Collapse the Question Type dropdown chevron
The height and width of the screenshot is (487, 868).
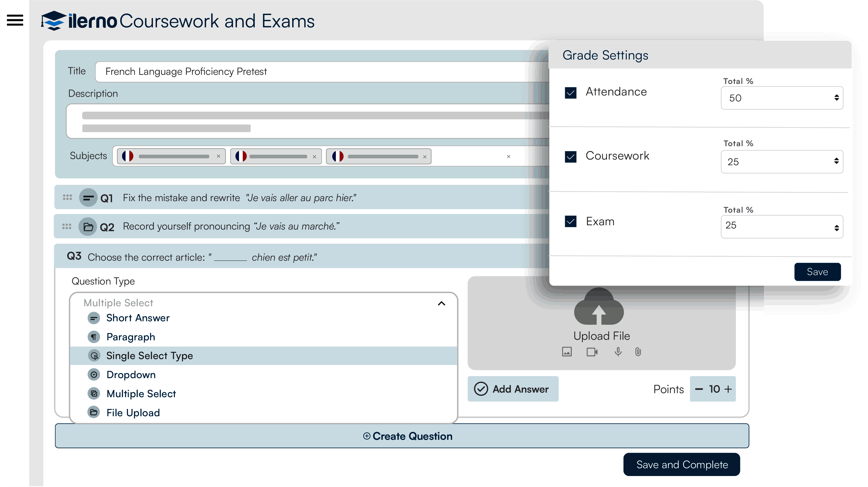pyautogui.click(x=441, y=304)
